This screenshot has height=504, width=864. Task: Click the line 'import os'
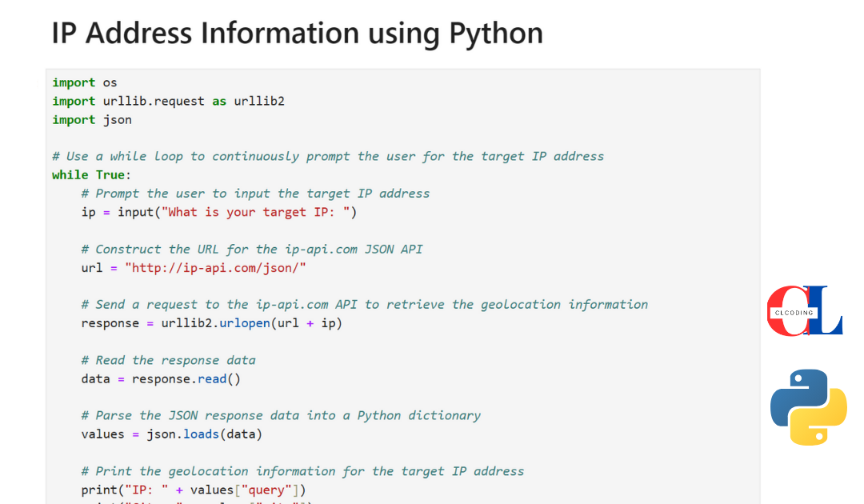tap(84, 82)
